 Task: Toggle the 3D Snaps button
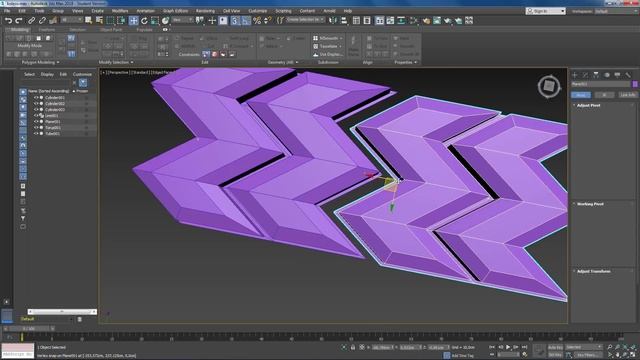coord(235,20)
